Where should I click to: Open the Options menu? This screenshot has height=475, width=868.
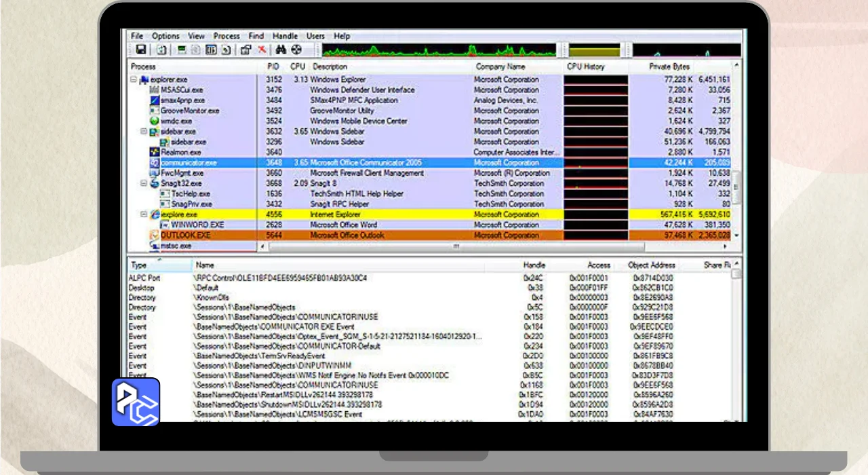tap(165, 36)
